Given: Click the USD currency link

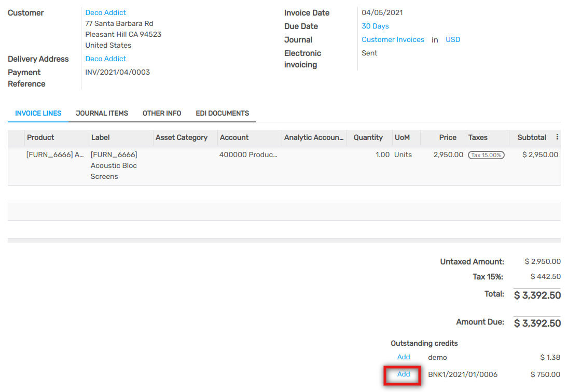Looking at the screenshot, I should point(453,39).
